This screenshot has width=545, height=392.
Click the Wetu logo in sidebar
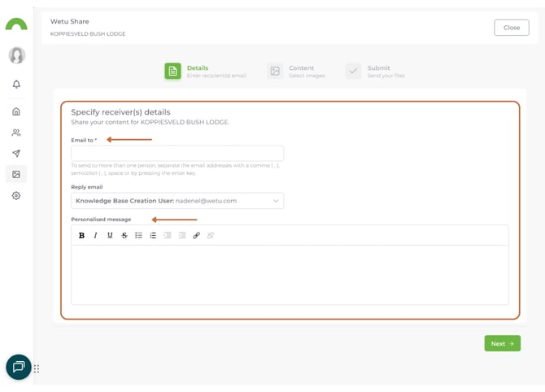pyautogui.click(x=16, y=24)
